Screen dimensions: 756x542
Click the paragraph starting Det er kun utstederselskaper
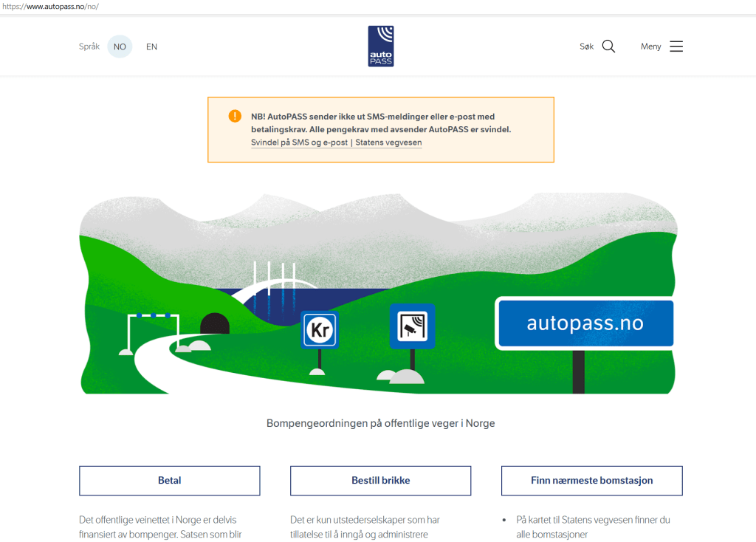coord(365,527)
